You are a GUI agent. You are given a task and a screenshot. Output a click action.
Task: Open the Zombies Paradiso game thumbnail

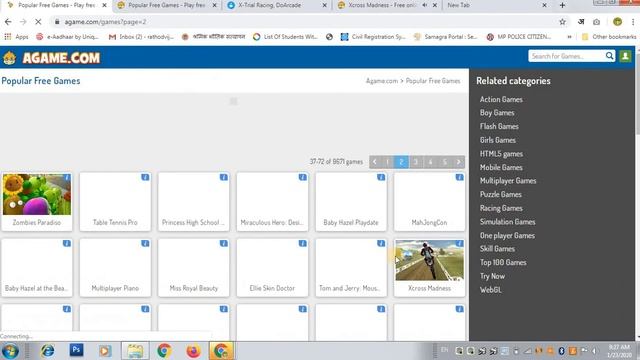coord(37,194)
